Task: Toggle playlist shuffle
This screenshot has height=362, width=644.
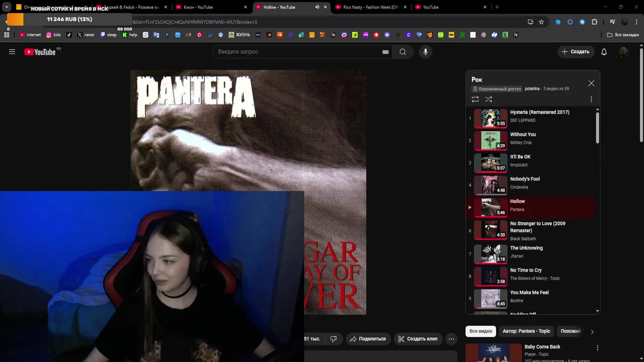Action: coord(489,99)
